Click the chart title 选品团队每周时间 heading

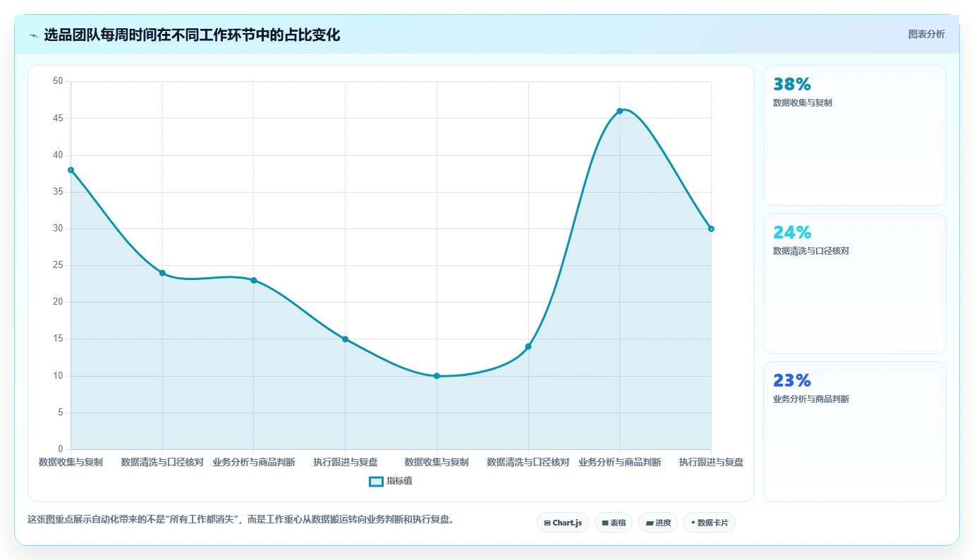tap(192, 35)
